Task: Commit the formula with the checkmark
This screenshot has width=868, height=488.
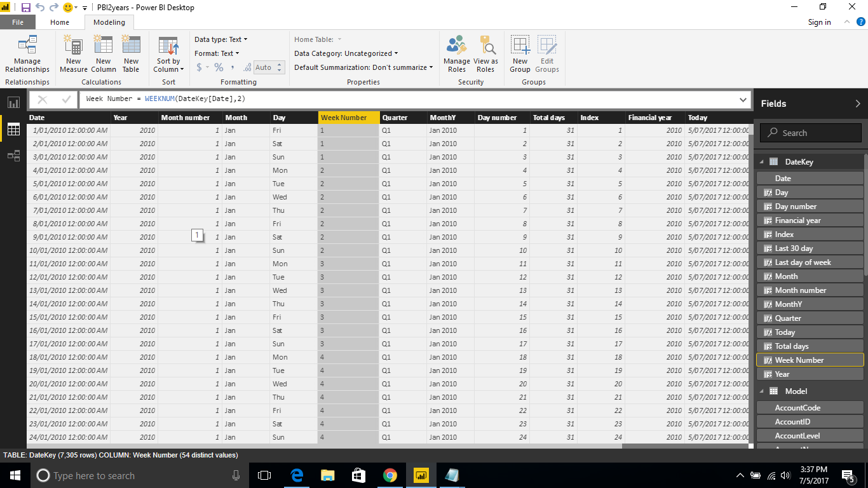Action: click(65, 100)
